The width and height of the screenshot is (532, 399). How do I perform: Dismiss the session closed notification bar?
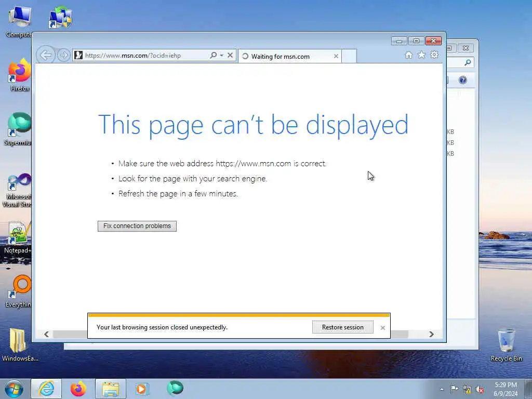pyautogui.click(x=383, y=328)
